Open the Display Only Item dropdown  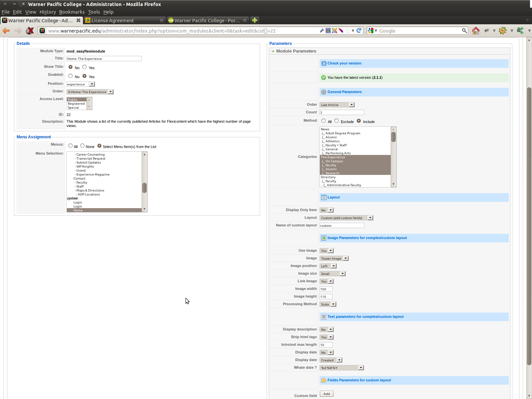tap(327, 210)
